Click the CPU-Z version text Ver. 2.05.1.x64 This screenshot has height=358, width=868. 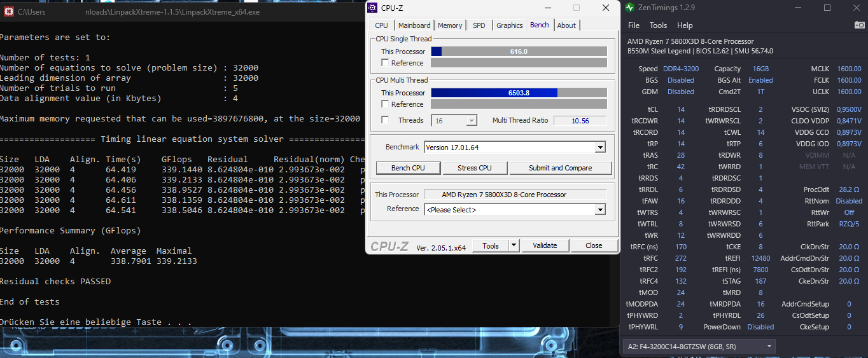pos(440,247)
